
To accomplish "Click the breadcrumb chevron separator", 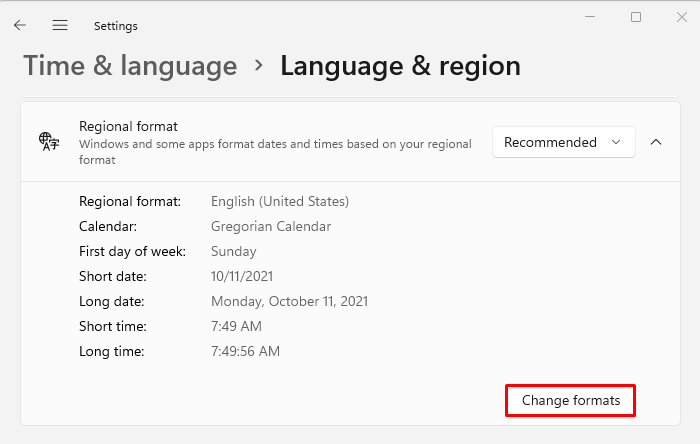I will coord(259,66).
